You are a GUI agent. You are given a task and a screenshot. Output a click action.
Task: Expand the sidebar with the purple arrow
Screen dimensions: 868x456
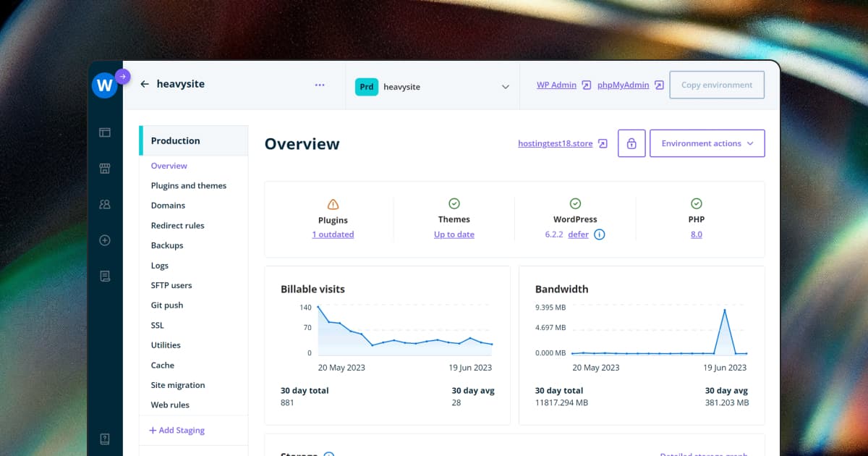pyautogui.click(x=123, y=76)
